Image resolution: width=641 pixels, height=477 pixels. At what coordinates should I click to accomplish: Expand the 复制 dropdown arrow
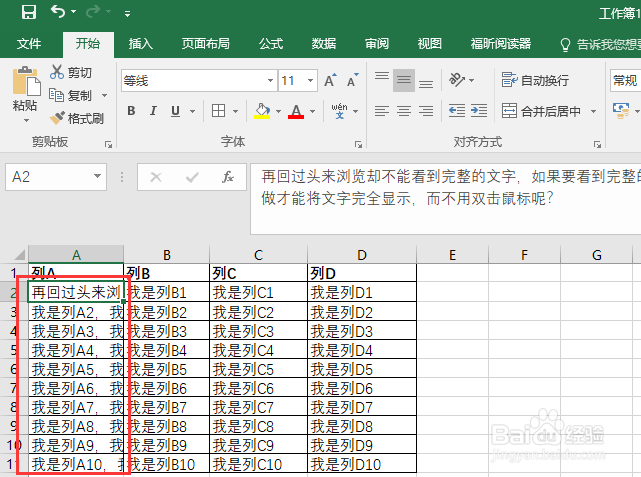click(x=105, y=96)
